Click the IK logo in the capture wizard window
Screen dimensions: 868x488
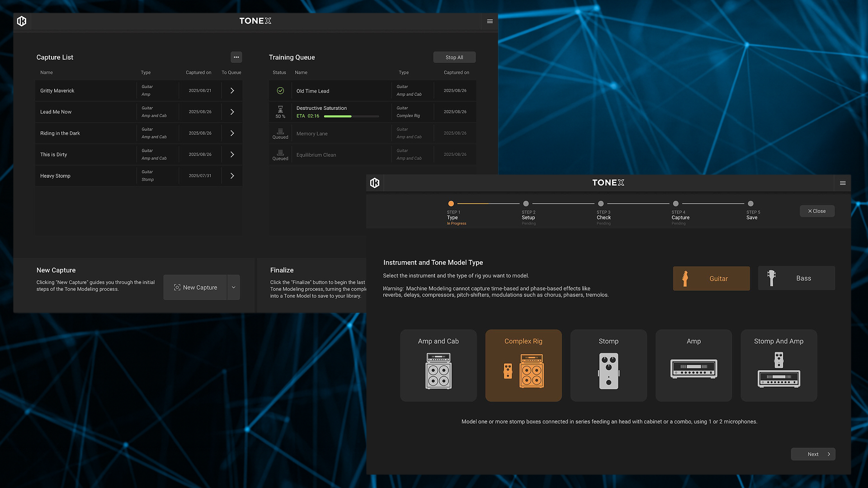pyautogui.click(x=375, y=183)
